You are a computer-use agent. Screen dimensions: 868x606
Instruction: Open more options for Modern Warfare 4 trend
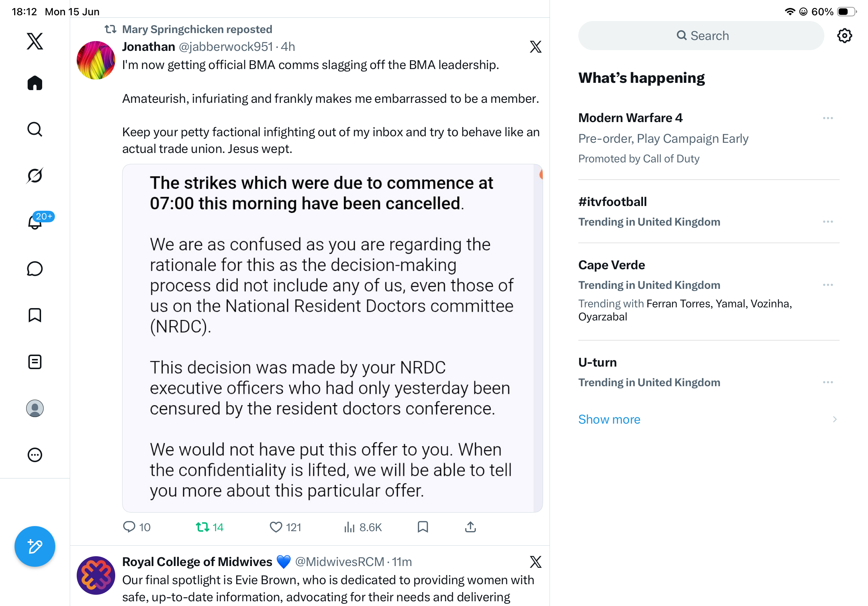pyautogui.click(x=828, y=118)
